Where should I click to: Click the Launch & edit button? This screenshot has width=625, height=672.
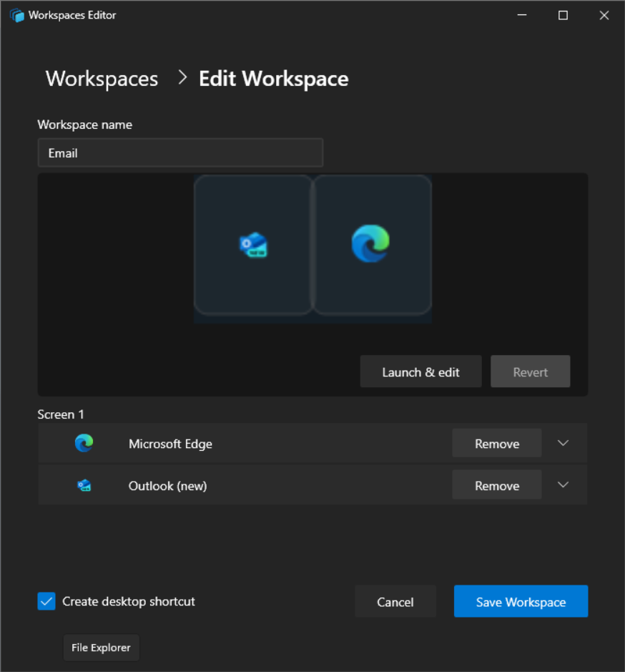[x=420, y=371]
